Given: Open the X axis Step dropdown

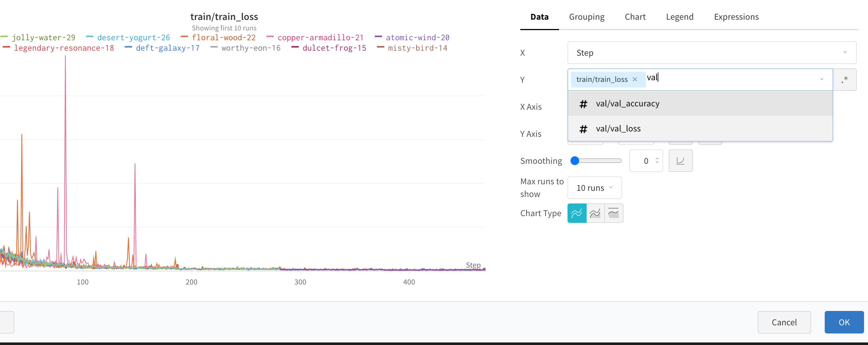Looking at the screenshot, I should (711, 53).
